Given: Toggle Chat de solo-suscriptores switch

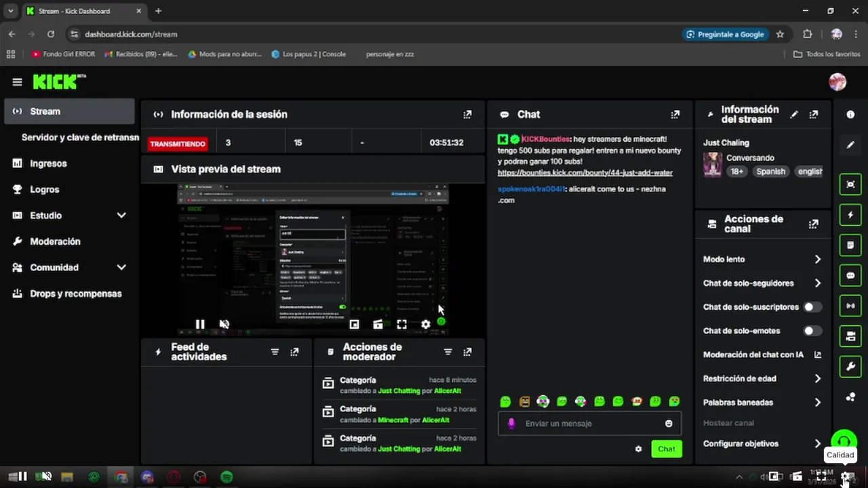Looking at the screenshot, I should coord(812,307).
